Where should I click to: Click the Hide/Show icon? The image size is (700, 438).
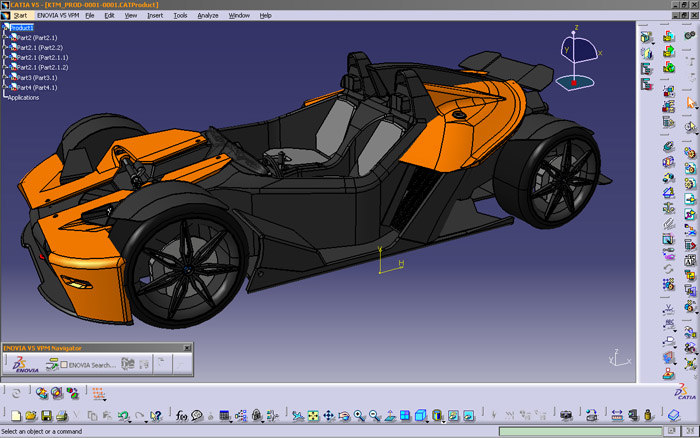453,416
